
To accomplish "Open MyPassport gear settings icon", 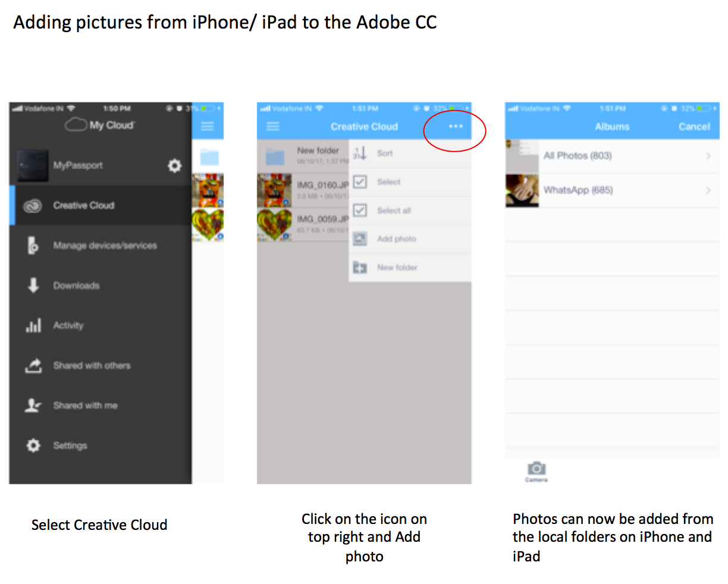I will 174,165.
